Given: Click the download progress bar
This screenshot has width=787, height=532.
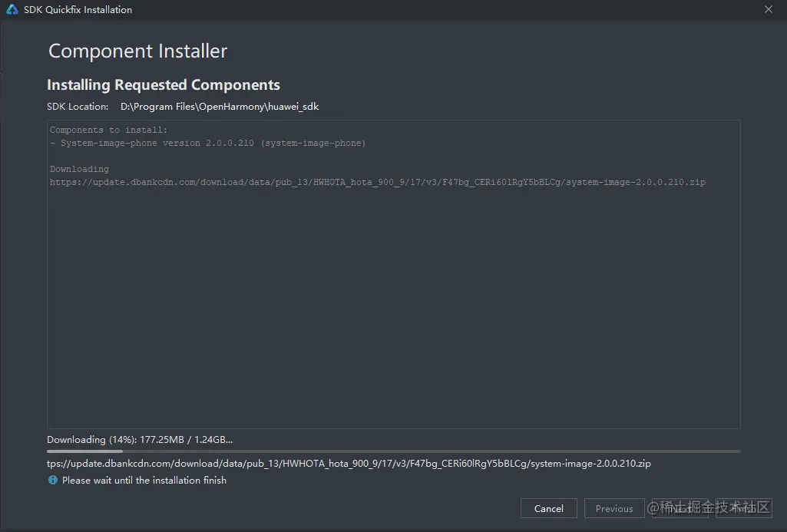Looking at the screenshot, I should point(393,451).
